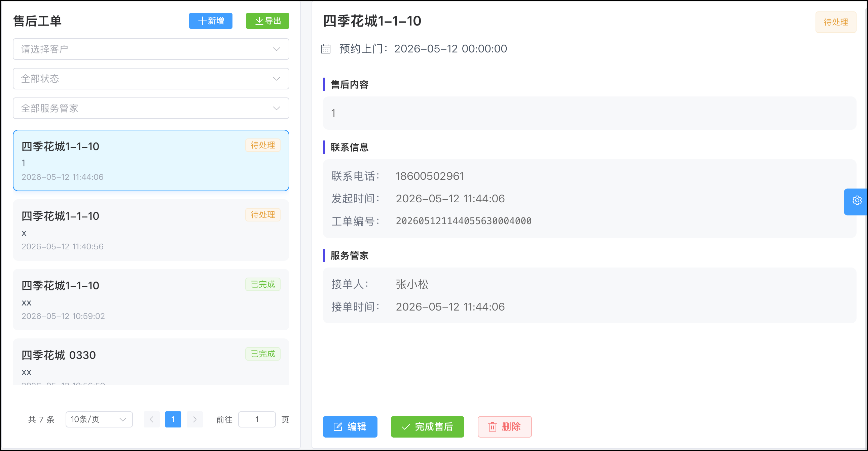The height and width of the screenshot is (451, 868).
Task: Click the 共 7 条 total count
Action: [x=41, y=419]
